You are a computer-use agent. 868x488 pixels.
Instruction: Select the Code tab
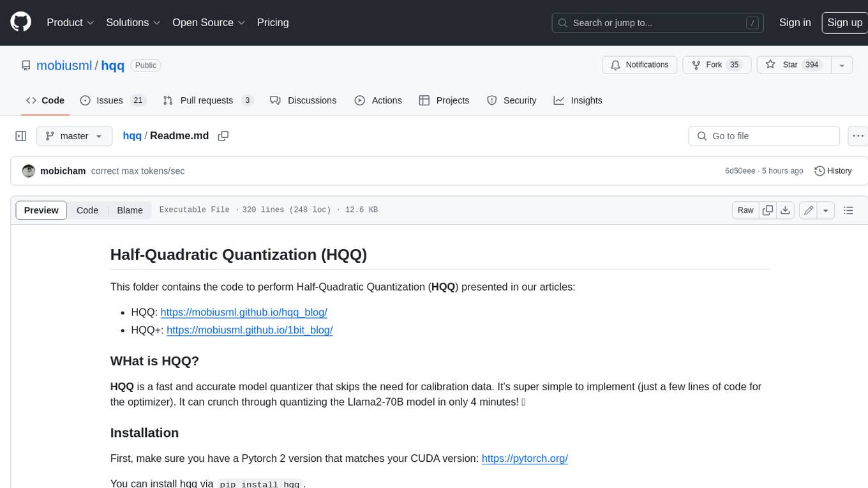(x=45, y=100)
